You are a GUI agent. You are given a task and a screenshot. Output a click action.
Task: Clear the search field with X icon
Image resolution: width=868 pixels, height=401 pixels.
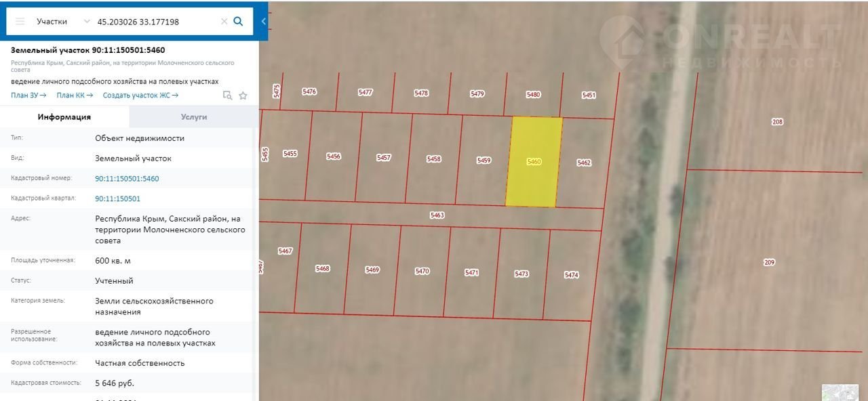[x=224, y=22]
